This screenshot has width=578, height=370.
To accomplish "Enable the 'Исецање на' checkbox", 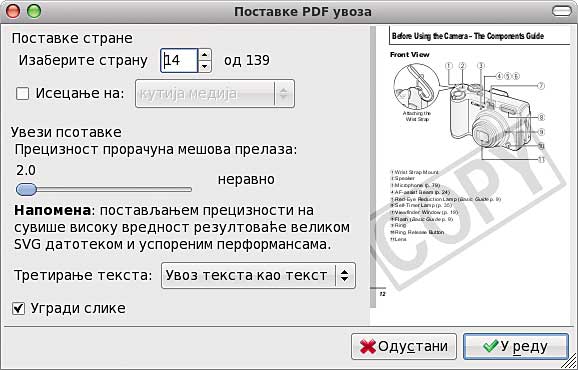I will [x=22, y=94].
